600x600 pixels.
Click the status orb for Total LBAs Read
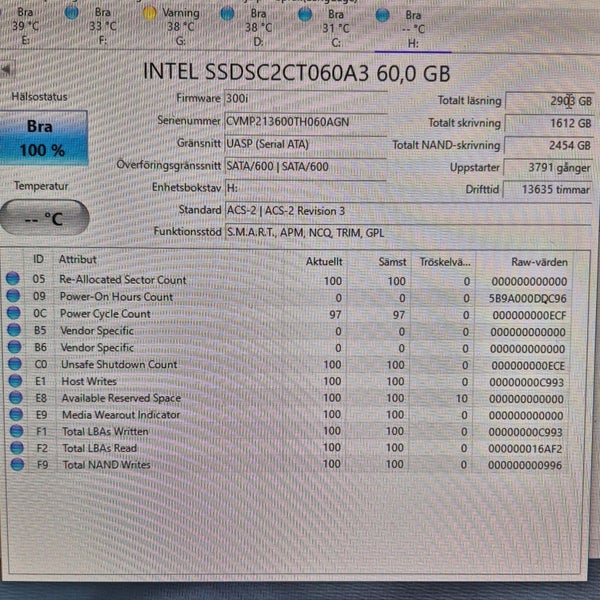(17, 447)
